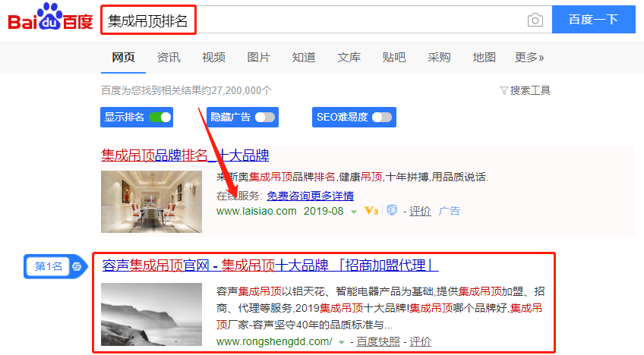Open the 地图 tab

click(x=485, y=58)
